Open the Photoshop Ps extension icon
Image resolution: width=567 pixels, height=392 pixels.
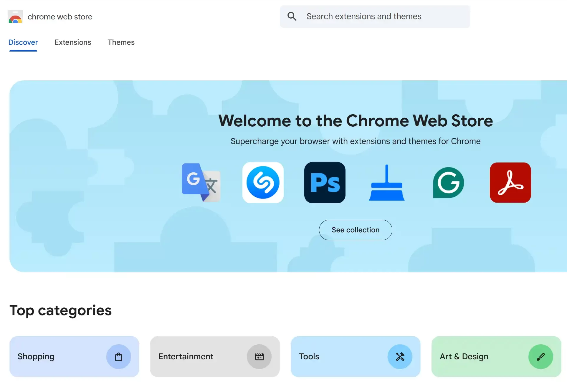pos(325,182)
